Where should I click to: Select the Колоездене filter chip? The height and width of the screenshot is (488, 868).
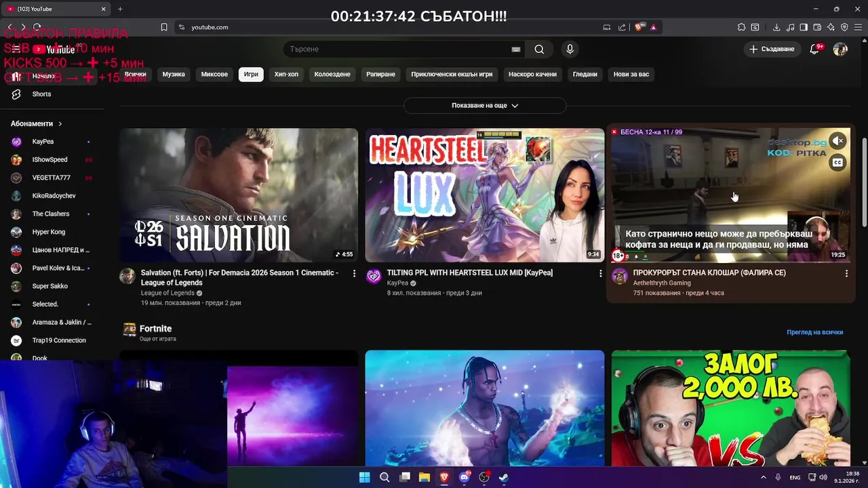point(332,75)
